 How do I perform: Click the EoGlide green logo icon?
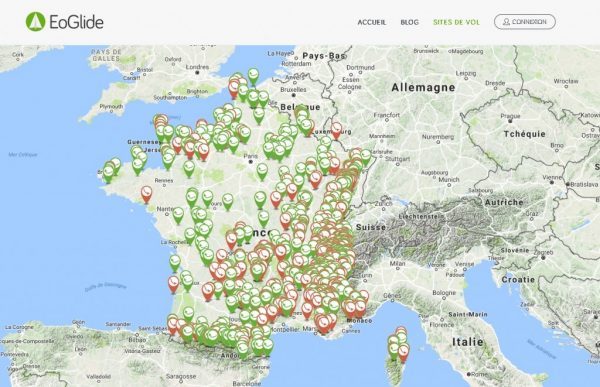(36, 22)
